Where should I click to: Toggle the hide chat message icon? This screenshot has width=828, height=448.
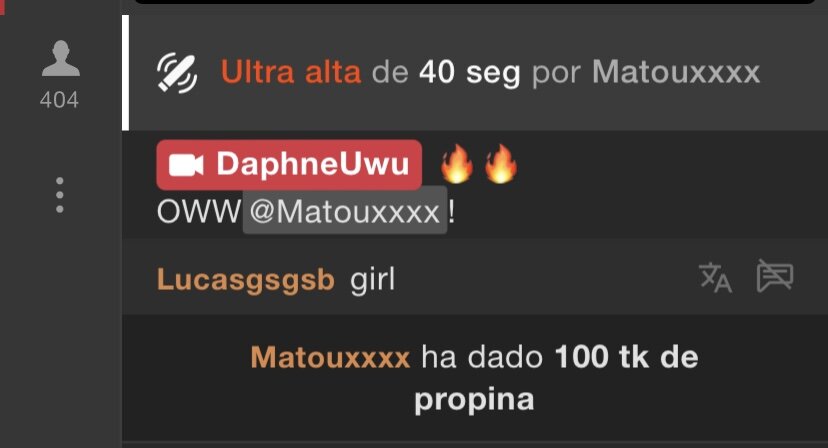pos(775,275)
